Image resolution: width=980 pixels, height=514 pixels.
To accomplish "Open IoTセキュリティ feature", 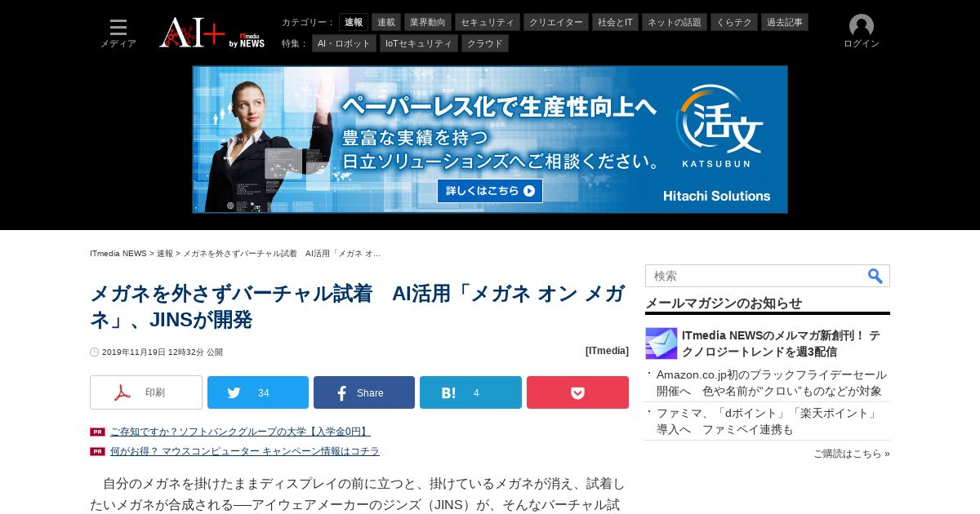I will (419, 43).
